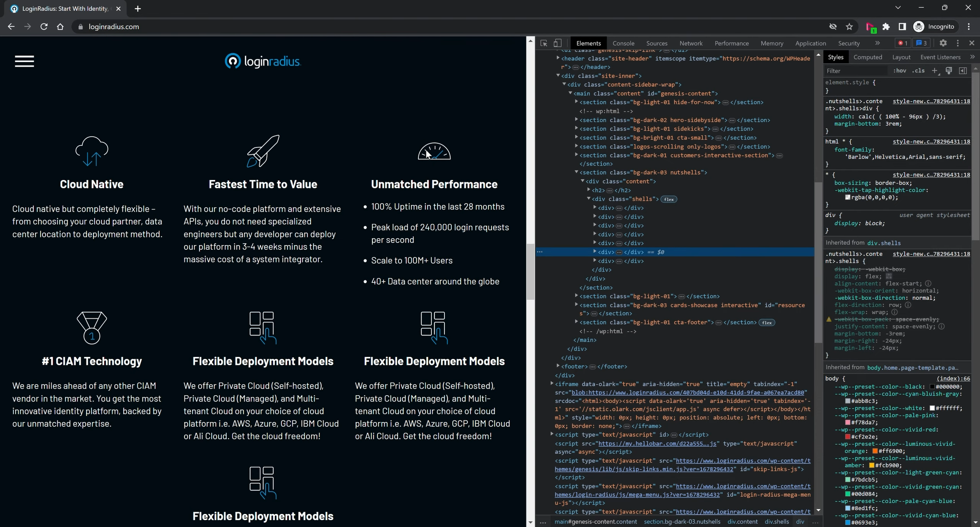Open the DevTools three-dot customize menu
Image resolution: width=980 pixels, height=527 pixels.
pyautogui.click(x=958, y=43)
